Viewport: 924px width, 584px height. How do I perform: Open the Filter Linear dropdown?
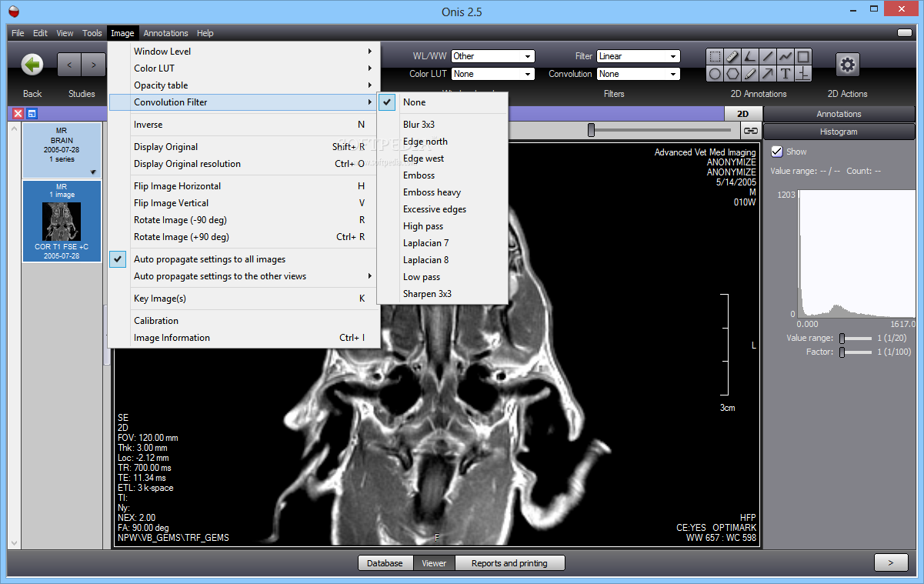639,56
